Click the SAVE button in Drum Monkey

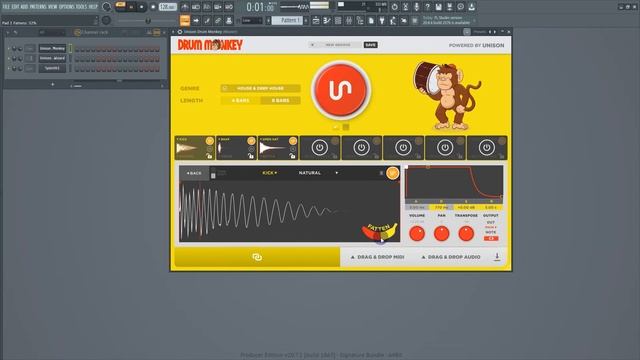[x=370, y=45]
